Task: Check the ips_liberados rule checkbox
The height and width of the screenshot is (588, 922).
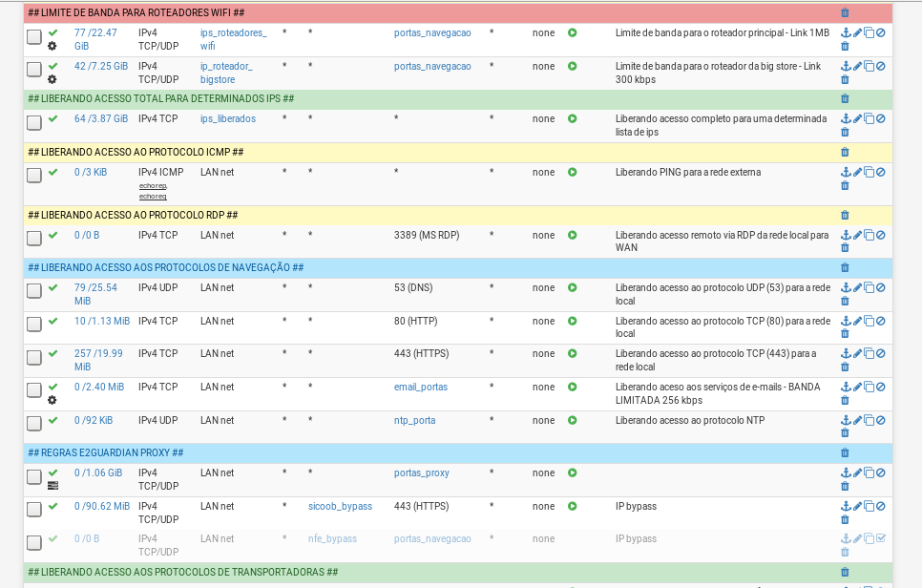Action: click(34, 122)
